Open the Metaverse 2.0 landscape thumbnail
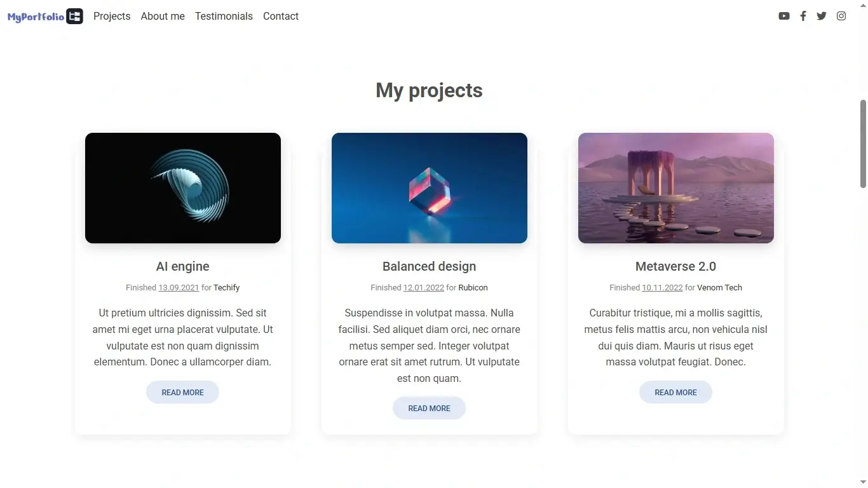 pos(676,188)
